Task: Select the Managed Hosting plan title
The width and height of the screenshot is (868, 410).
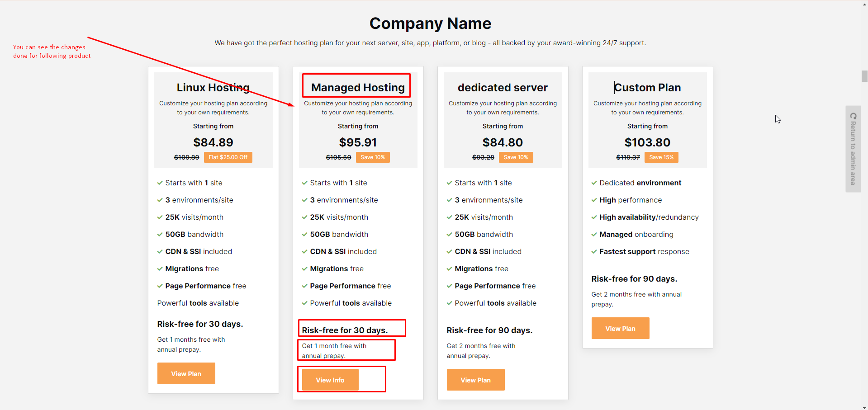Action: (357, 87)
